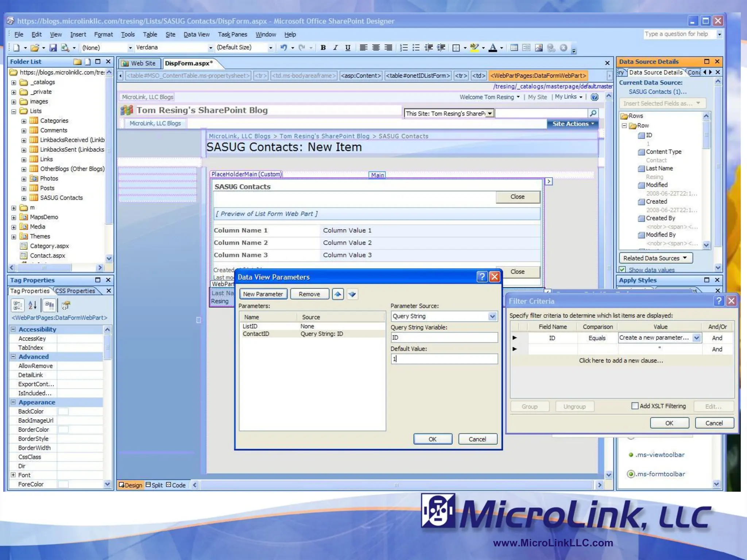Image resolution: width=747 pixels, height=560 pixels.
Task: Toggle Underline formatting in the toolbar
Action: pos(348,48)
